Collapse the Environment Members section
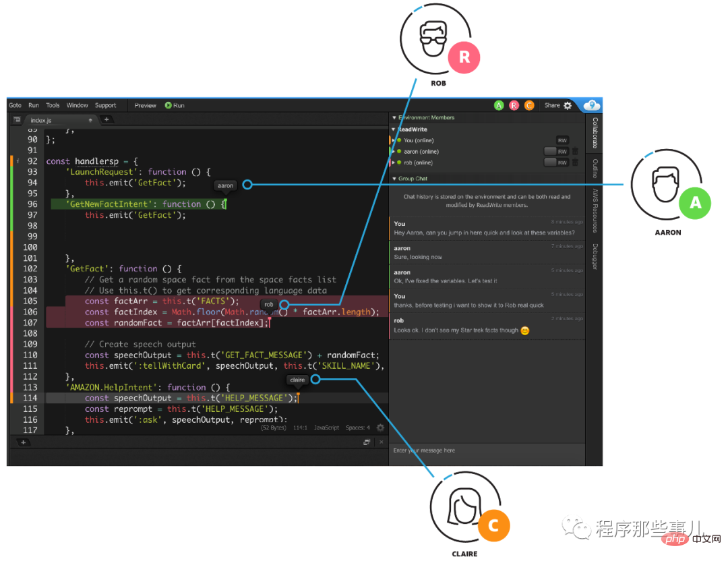728x561 pixels. point(394,118)
